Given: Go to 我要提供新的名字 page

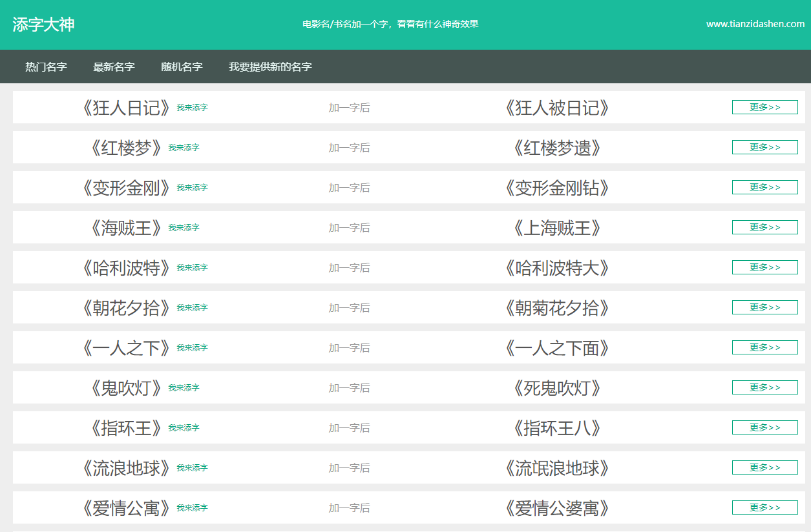Looking at the screenshot, I should [x=270, y=66].
